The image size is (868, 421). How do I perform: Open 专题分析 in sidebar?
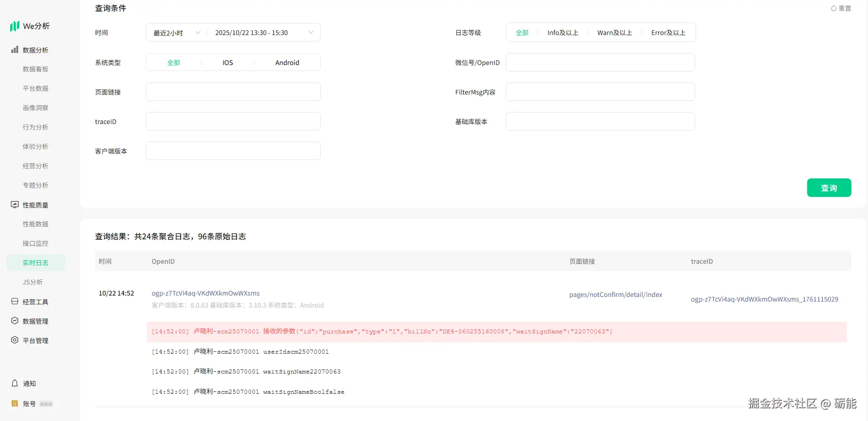tap(35, 185)
